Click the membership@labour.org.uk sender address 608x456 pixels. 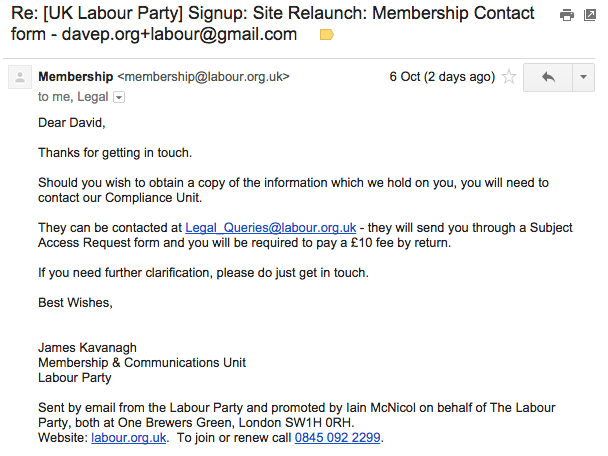(204, 77)
